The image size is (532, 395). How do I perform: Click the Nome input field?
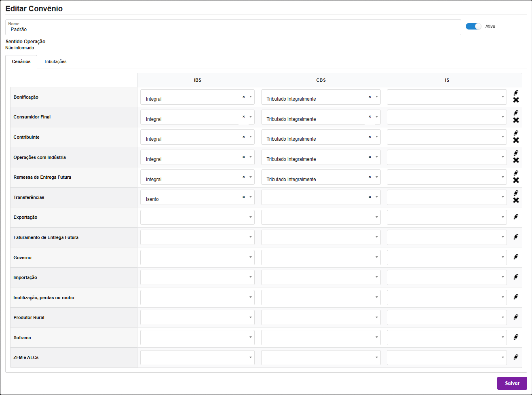(233, 29)
